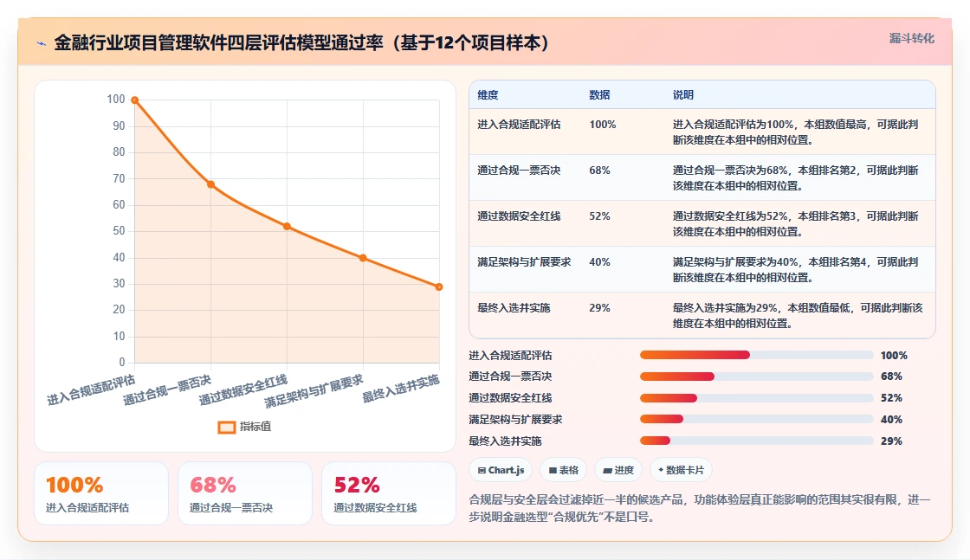Open the 68% 通过合规一票否决 data card

point(245,493)
